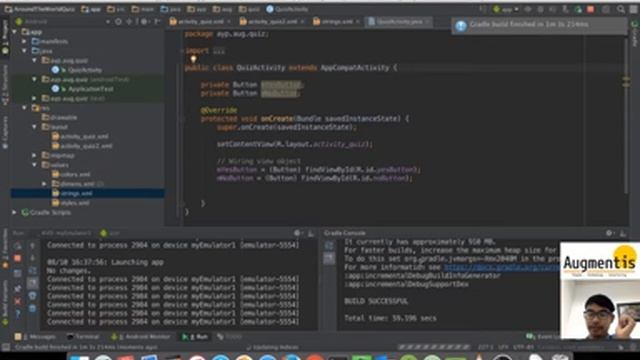640x360 pixels.
Task: Select the drawable folder
Action: 64,118
